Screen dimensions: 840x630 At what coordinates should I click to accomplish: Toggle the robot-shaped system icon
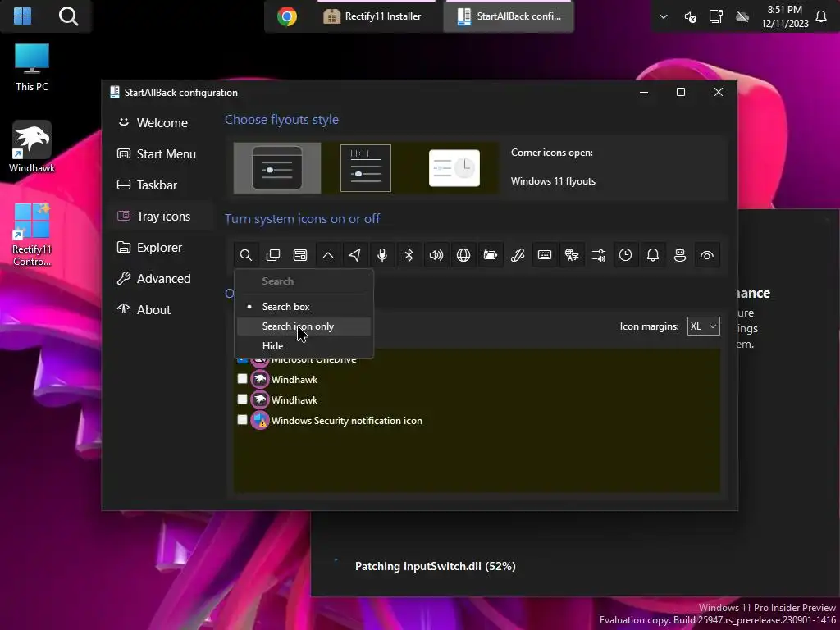click(680, 255)
